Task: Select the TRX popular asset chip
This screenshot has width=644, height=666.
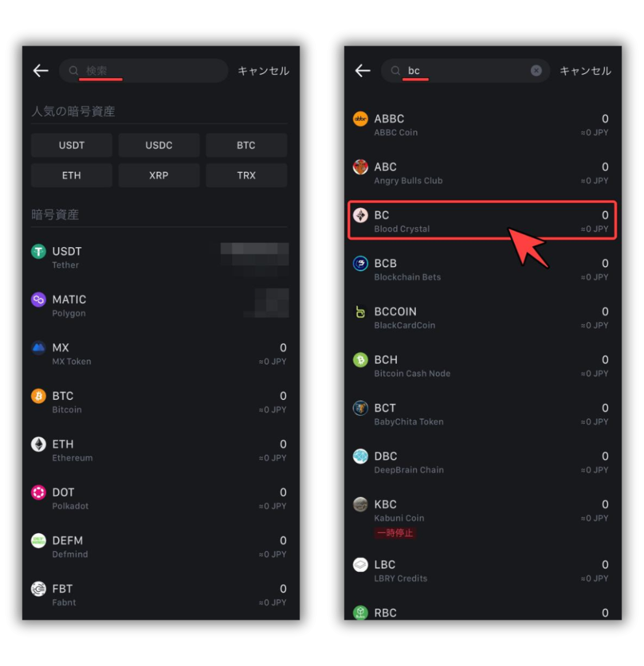Action: pos(247,176)
